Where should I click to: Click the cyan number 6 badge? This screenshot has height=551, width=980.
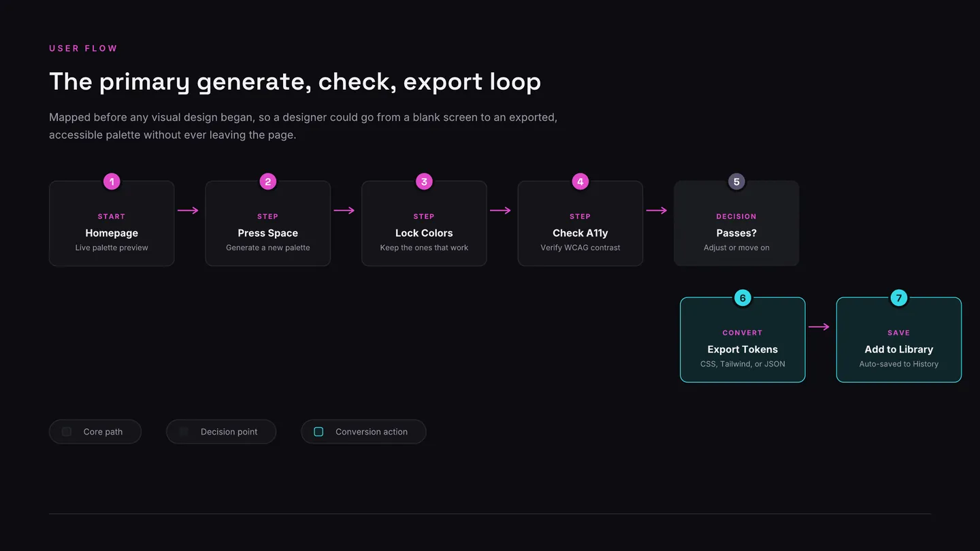(x=742, y=298)
